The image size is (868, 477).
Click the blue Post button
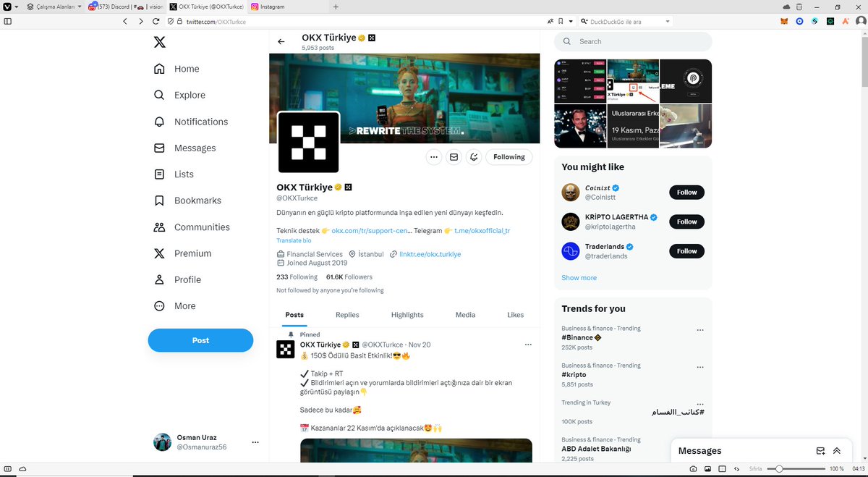pos(200,340)
